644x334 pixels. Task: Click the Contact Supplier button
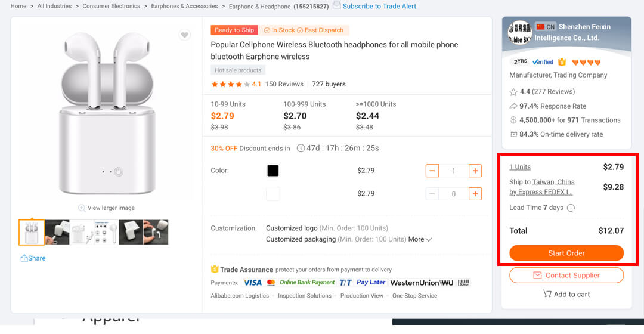tap(566, 275)
